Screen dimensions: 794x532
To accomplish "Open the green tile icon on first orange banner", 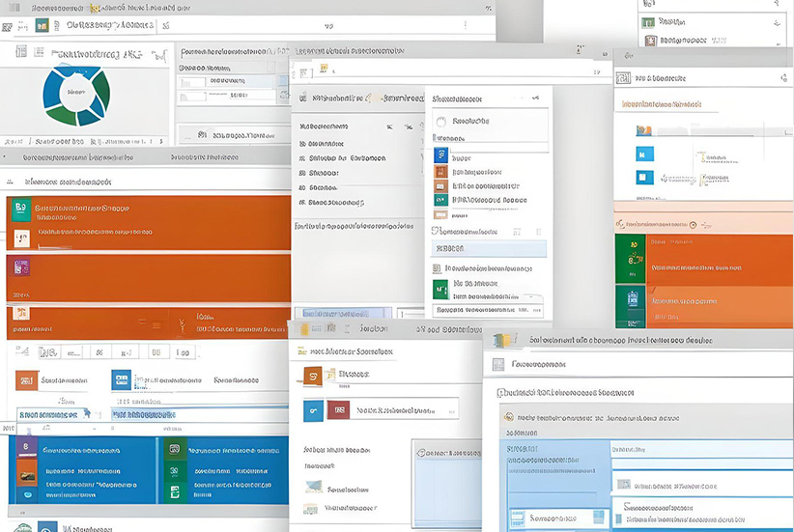I will [x=19, y=209].
